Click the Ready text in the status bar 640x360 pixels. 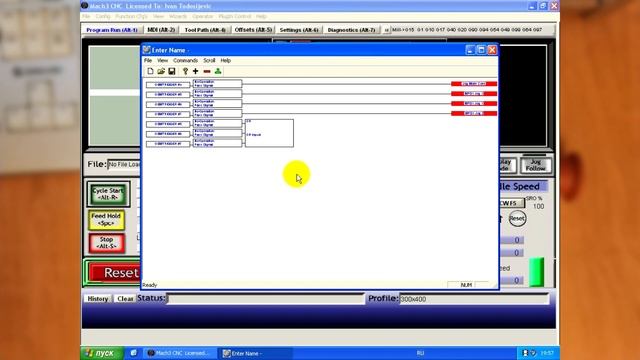(149, 285)
